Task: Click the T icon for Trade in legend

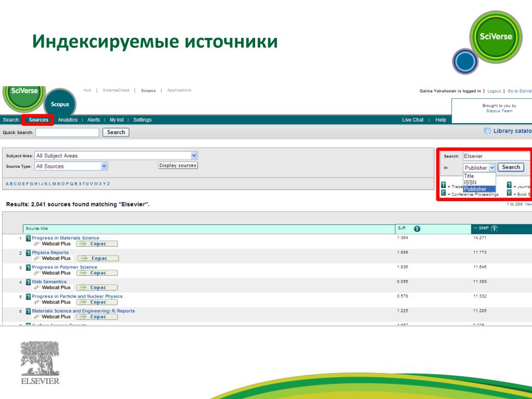Action: (444, 185)
